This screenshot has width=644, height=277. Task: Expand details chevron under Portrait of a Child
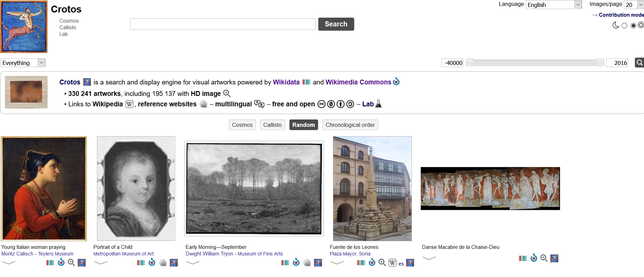(x=101, y=262)
